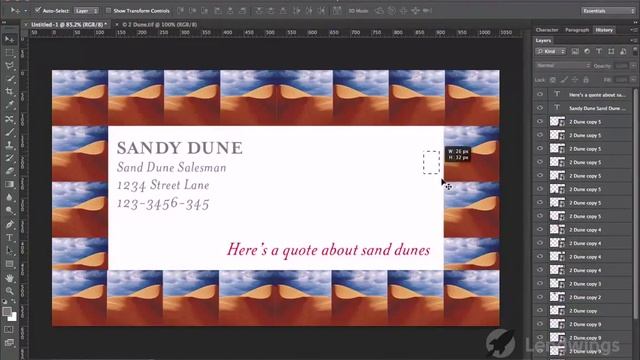The height and width of the screenshot is (360, 640).
Task: Open the Layers panel flyout menu
Action: pos(633,40)
